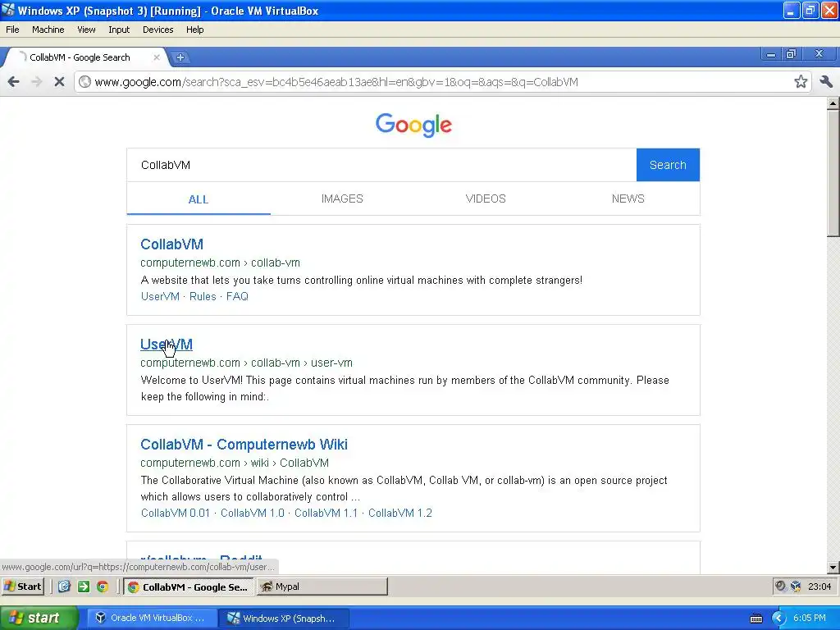The image size is (840, 630).
Task: Stop page loading with the X button
Action: (x=59, y=81)
